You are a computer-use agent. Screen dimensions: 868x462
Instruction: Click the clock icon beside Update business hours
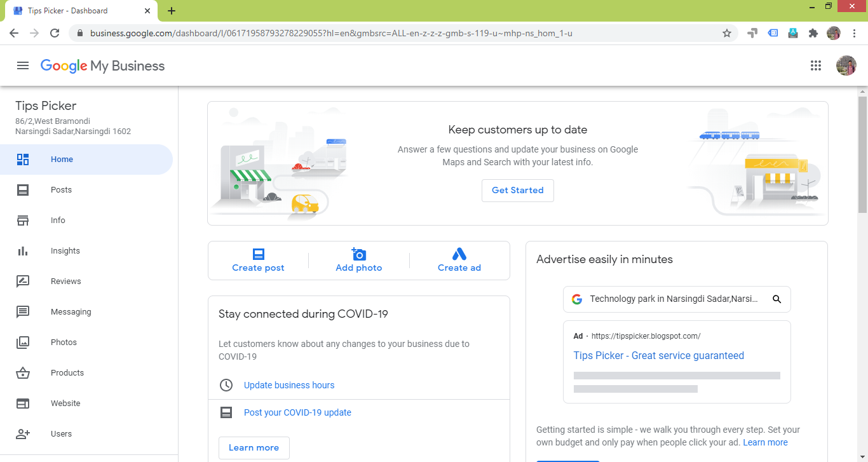226,385
